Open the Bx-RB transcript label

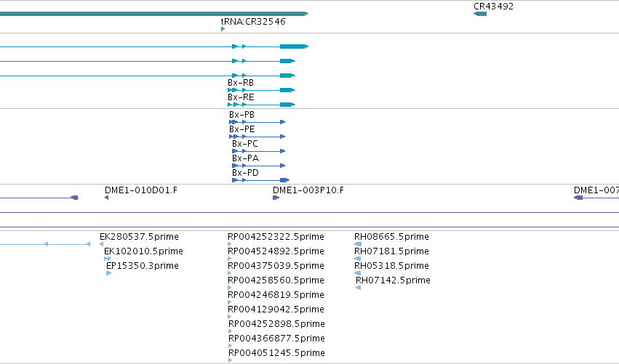coord(241,83)
